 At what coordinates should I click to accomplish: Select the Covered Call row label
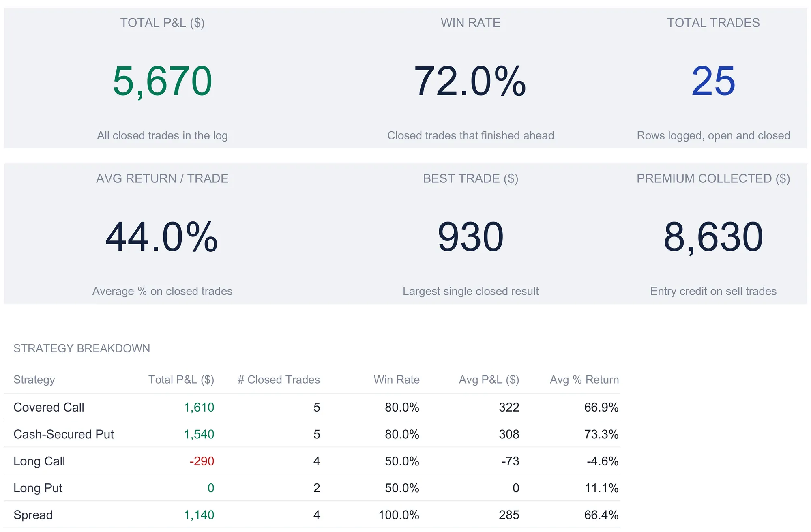[x=49, y=407]
